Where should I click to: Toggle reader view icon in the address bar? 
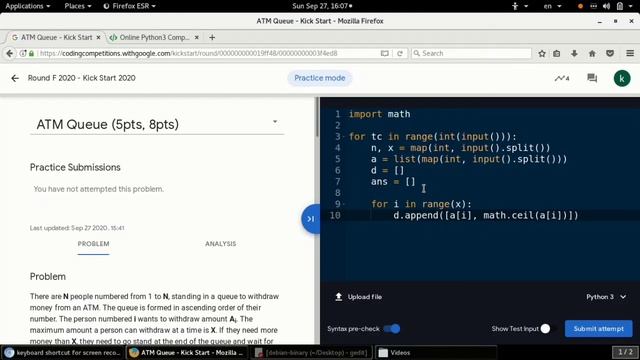(384, 53)
